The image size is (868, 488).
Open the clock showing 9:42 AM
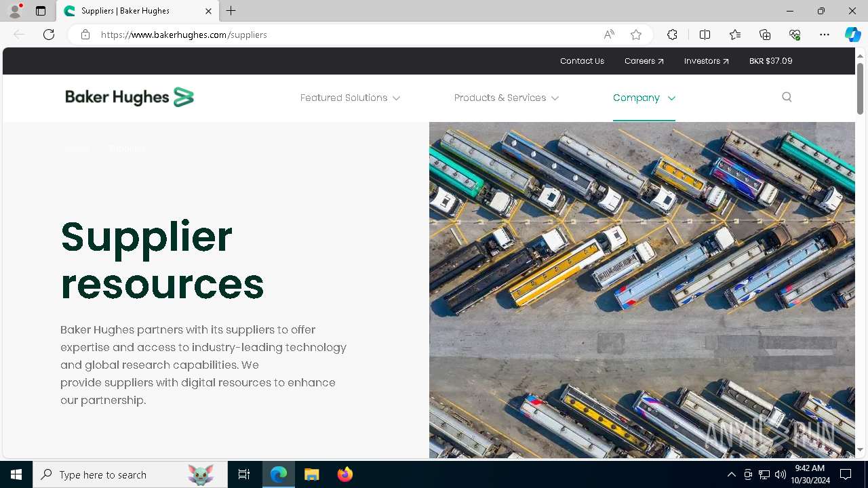pyautogui.click(x=810, y=474)
